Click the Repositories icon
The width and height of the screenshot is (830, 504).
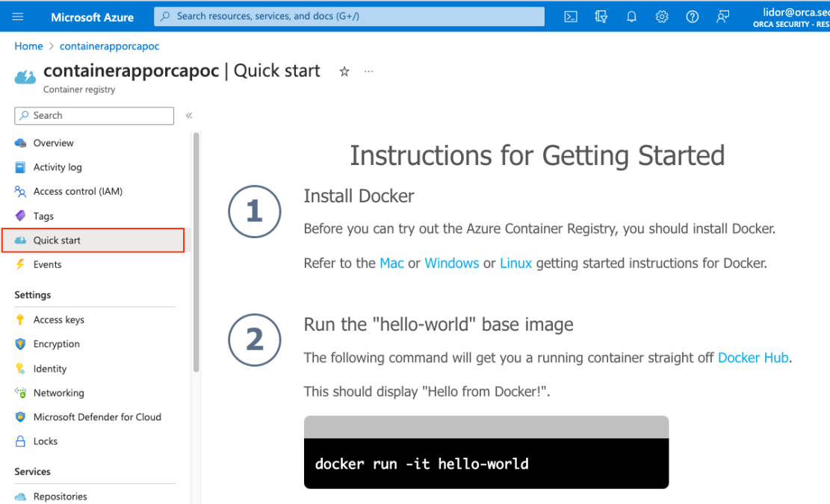click(20, 497)
